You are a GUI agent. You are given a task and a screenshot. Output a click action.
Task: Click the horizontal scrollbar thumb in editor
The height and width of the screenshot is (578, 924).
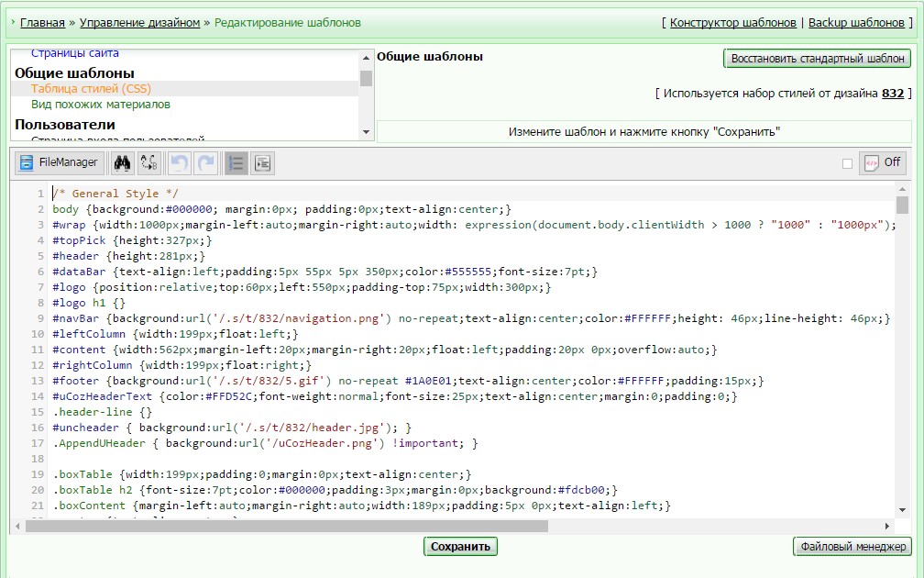pos(286,526)
